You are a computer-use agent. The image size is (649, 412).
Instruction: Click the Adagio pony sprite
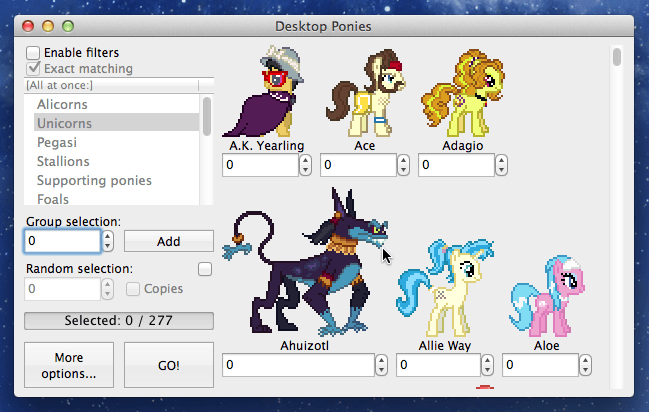pyautogui.click(x=462, y=93)
